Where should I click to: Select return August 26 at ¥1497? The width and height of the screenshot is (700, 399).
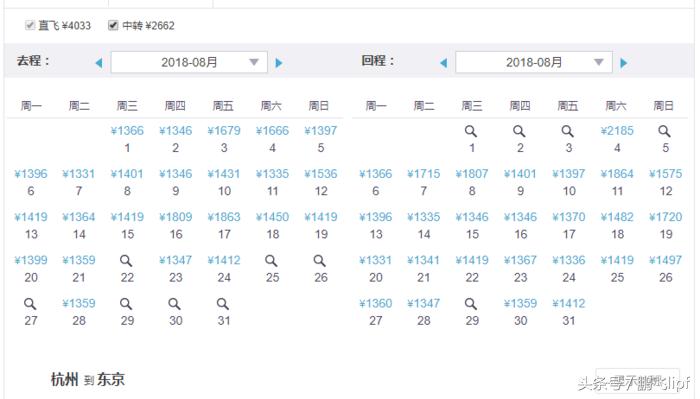[x=666, y=260]
